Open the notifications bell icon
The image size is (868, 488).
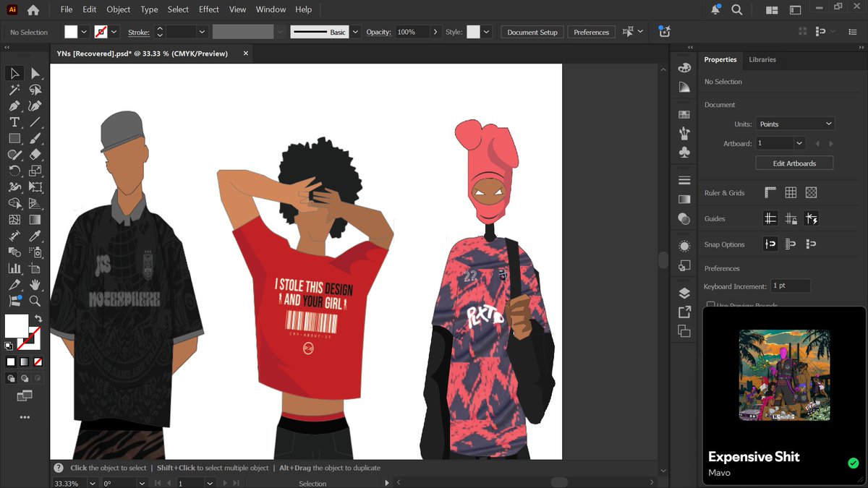coord(715,10)
